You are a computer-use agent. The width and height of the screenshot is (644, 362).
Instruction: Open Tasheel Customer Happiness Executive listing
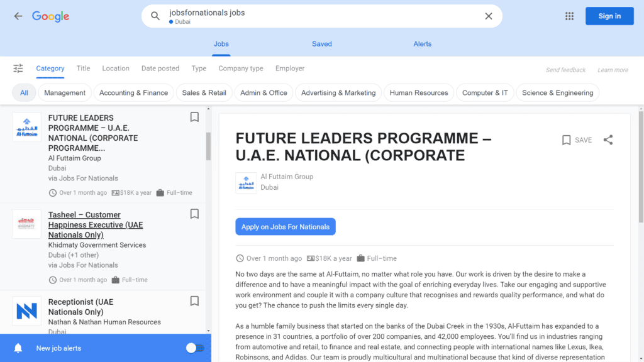tap(96, 225)
